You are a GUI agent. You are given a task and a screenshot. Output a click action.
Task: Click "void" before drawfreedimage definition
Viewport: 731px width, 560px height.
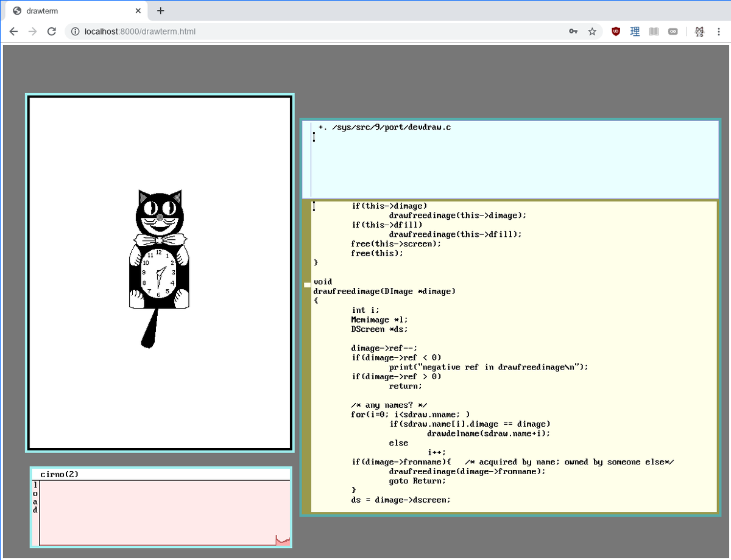[323, 282]
